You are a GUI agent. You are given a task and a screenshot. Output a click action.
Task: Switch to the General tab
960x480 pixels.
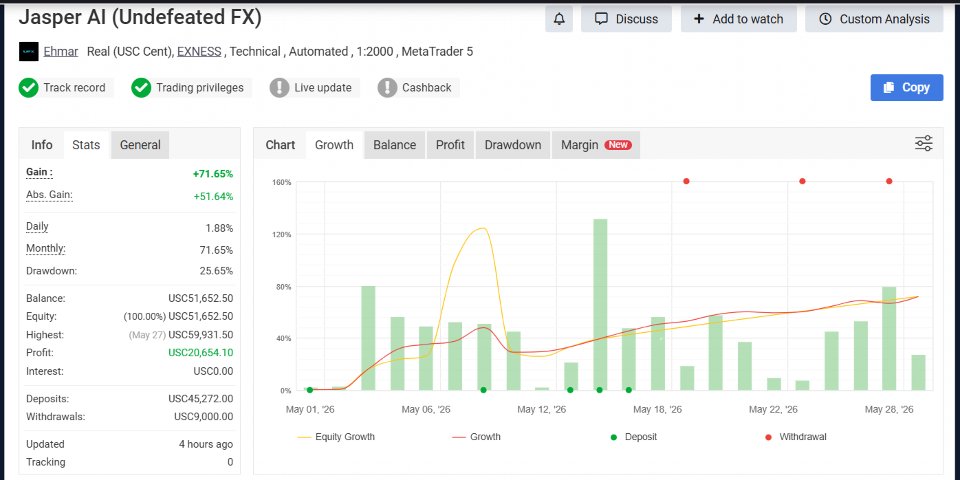(140, 145)
